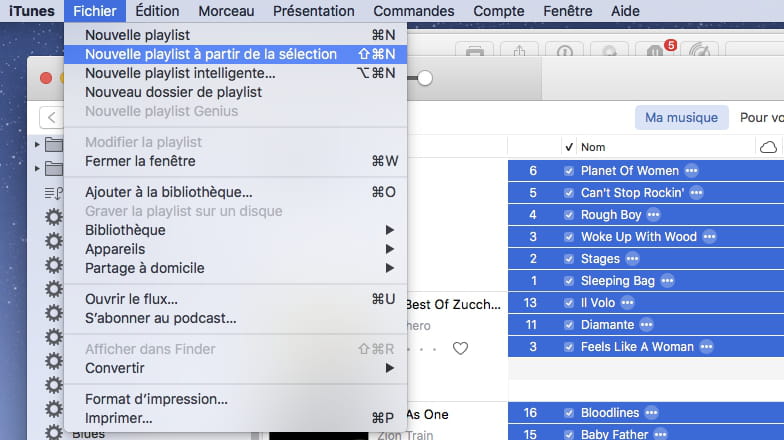
Task: Open more options for Bloodlines
Action: (651, 412)
